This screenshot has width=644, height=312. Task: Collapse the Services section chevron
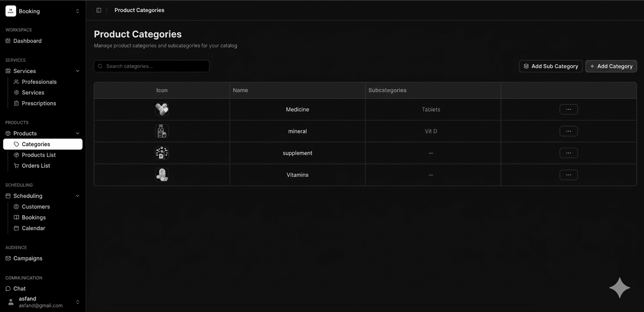(x=78, y=71)
